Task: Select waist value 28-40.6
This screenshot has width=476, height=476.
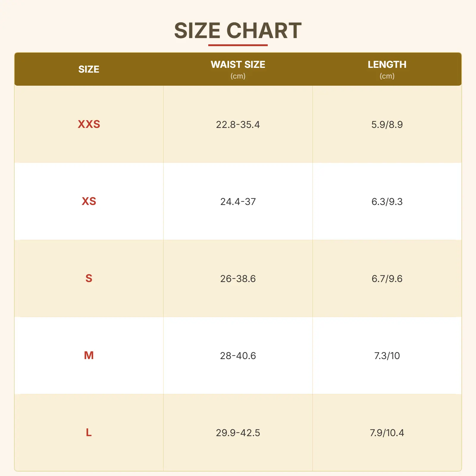Action: 238,356
